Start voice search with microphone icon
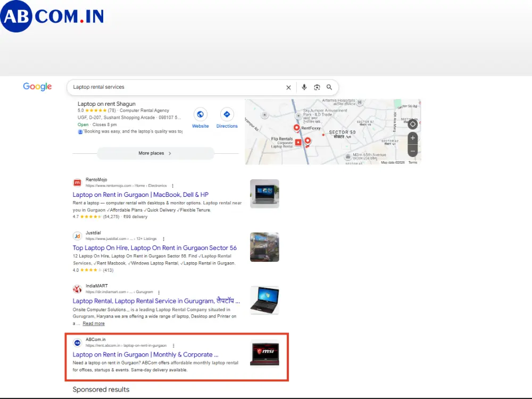532x399 pixels. pyautogui.click(x=304, y=87)
